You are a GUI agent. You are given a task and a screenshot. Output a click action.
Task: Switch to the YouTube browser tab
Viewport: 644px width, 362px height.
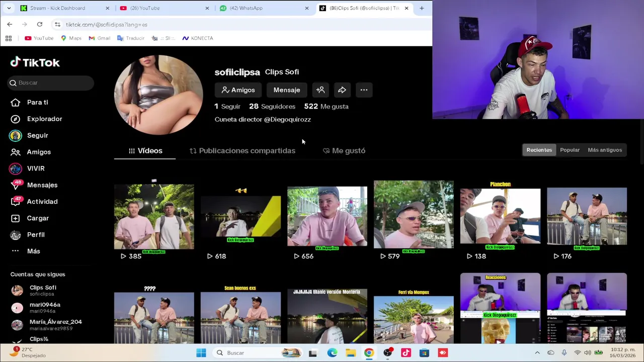164,8
